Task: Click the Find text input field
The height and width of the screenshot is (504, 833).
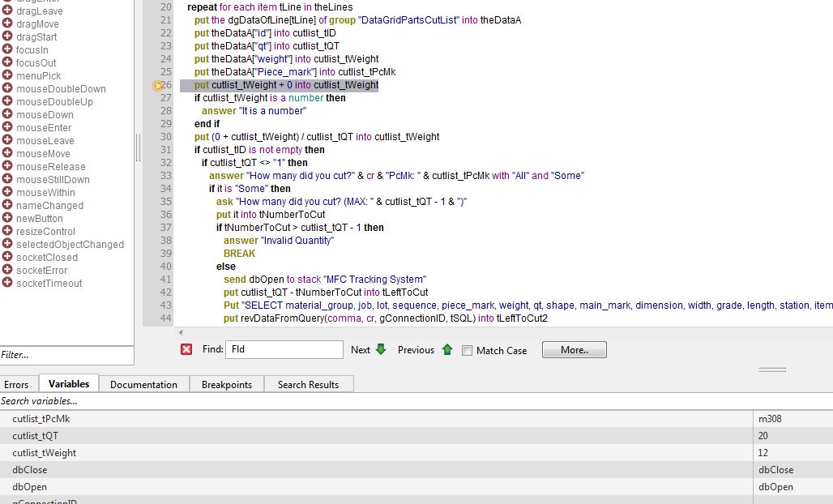Action: click(284, 350)
